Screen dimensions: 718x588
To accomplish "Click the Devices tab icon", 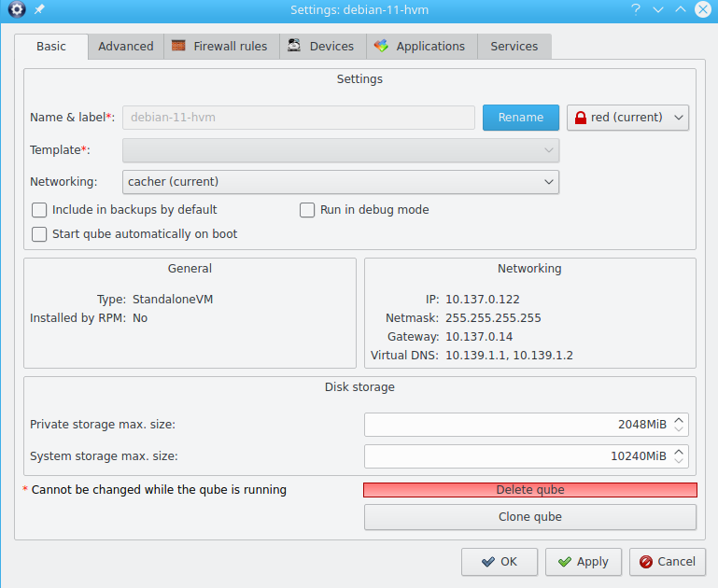I will click(x=294, y=46).
